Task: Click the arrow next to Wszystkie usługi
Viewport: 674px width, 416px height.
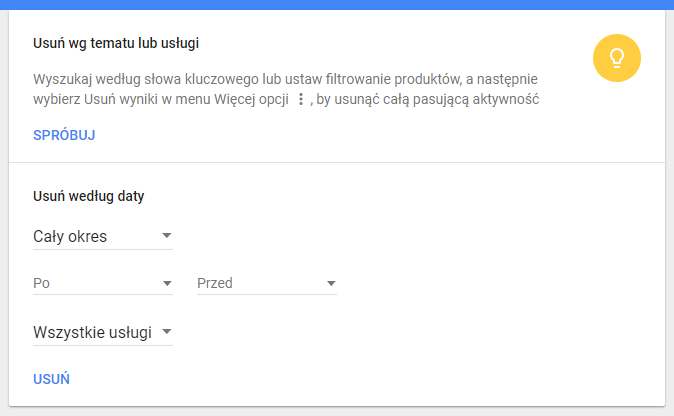Action: tap(167, 332)
